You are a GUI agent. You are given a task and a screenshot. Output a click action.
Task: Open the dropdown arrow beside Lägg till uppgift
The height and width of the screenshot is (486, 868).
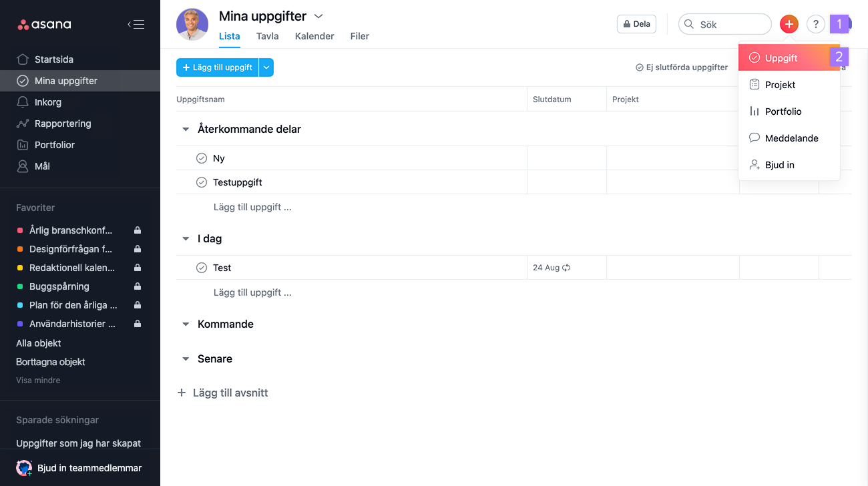tap(266, 67)
